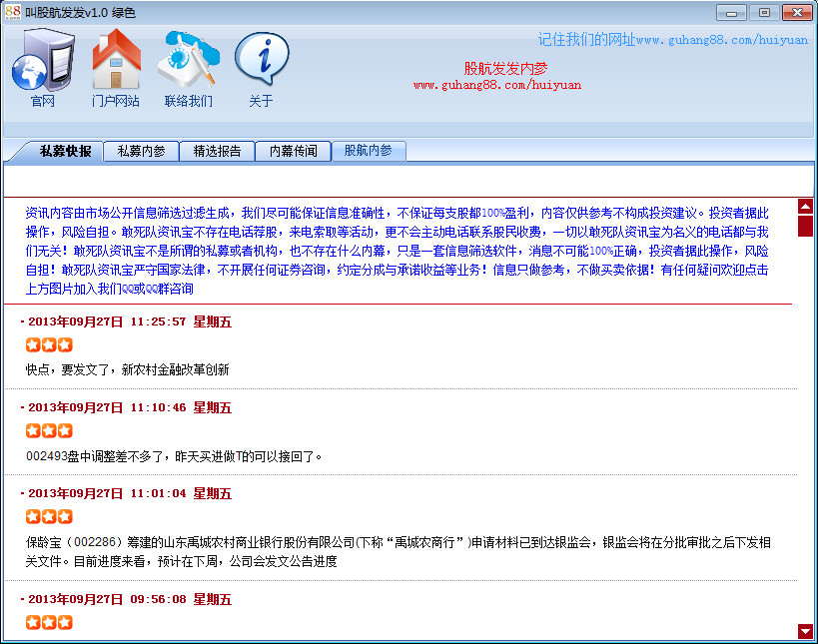The width and height of the screenshot is (818, 644).
Task: Click the 88 app icon in title bar
Action: (x=13, y=12)
